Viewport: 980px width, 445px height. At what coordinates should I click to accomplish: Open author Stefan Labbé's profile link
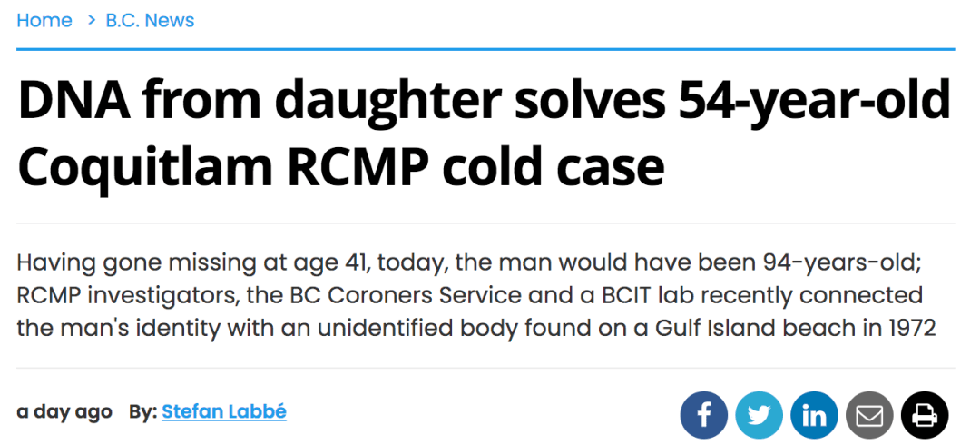(224, 411)
